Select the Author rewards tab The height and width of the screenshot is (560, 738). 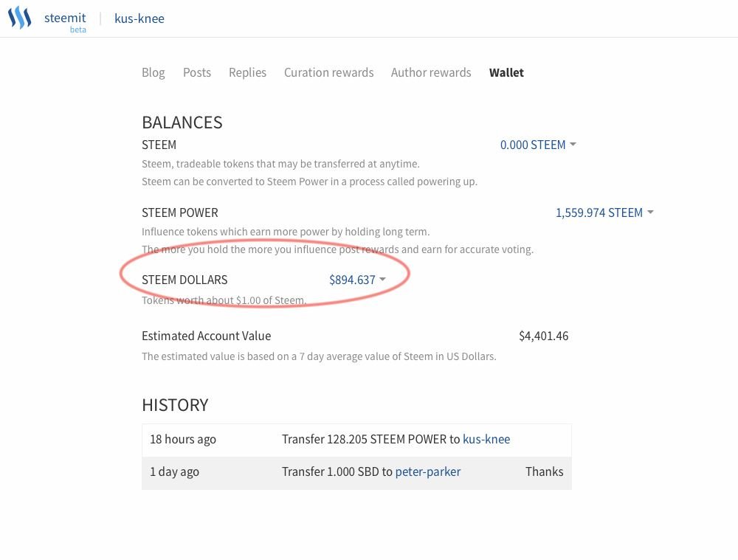pos(431,72)
